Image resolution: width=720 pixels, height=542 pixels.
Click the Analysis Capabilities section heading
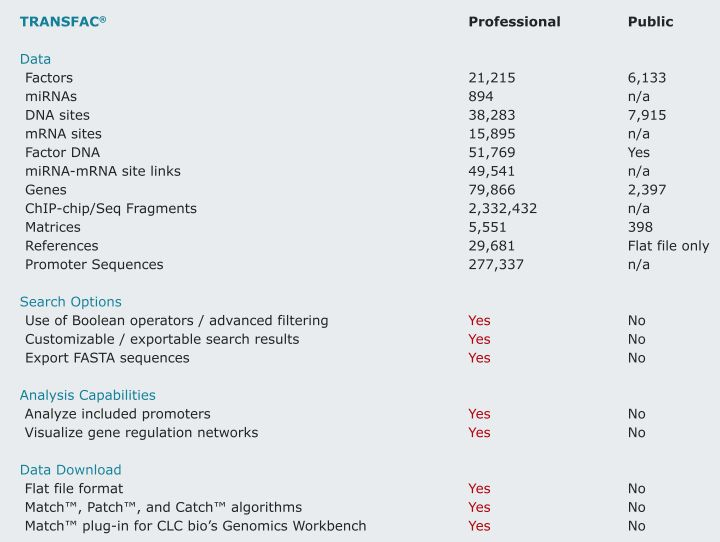tap(87, 395)
